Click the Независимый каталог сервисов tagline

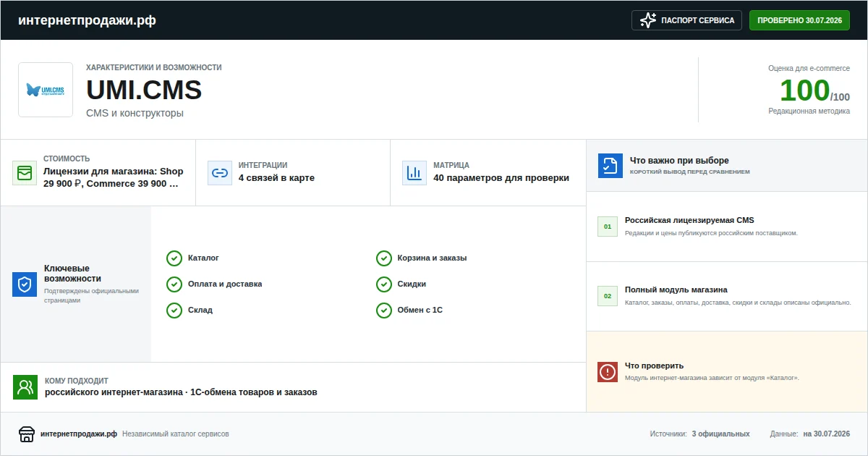[176, 434]
